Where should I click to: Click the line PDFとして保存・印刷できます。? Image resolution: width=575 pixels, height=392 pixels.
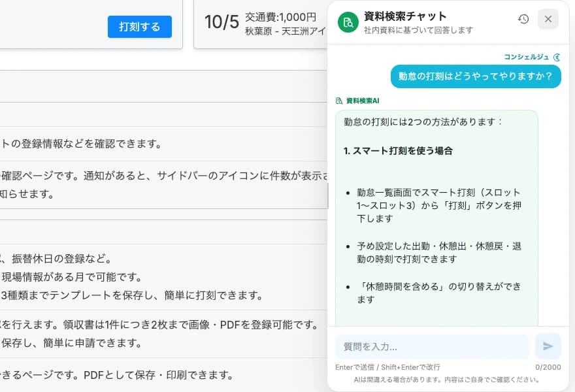[118, 375]
